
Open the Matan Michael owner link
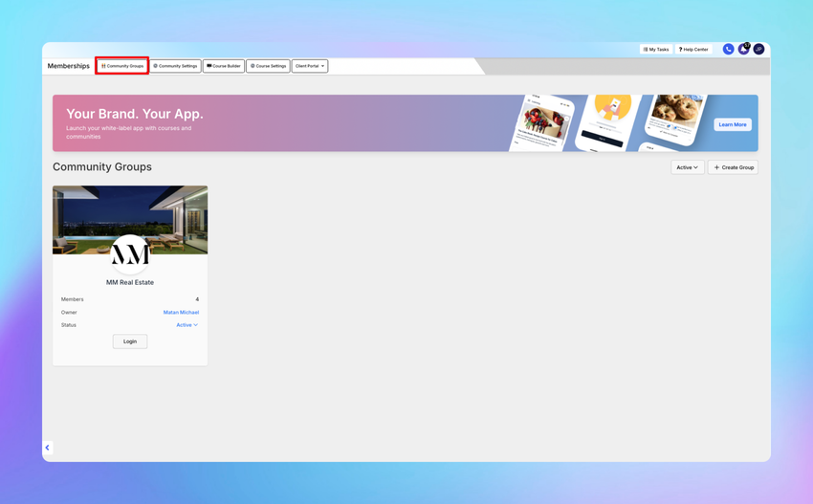[x=181, y=312]
